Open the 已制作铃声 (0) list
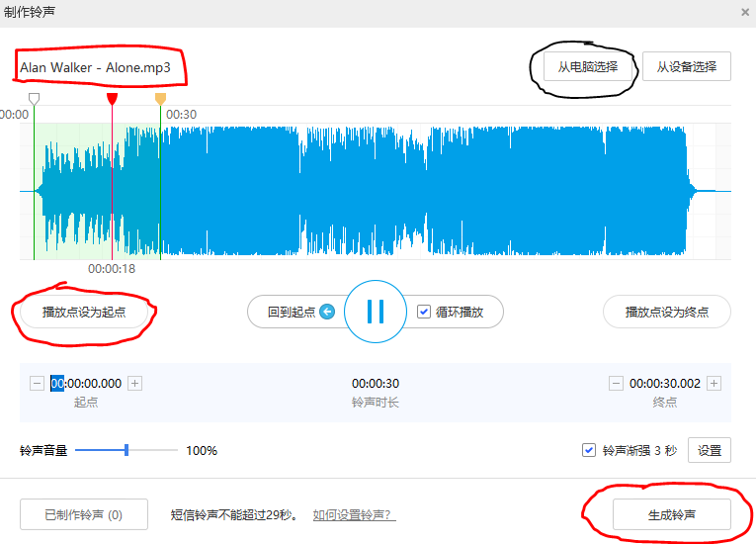 pos(84,514)
